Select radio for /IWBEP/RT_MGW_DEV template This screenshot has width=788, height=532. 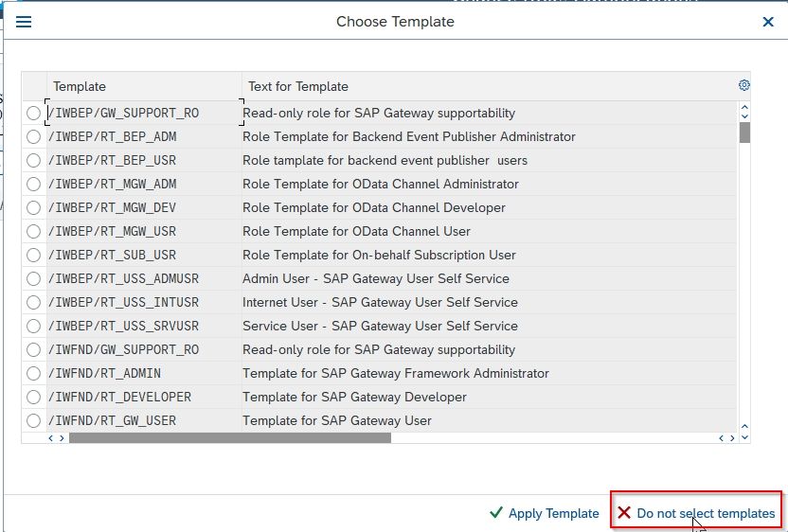coord(34,207)
